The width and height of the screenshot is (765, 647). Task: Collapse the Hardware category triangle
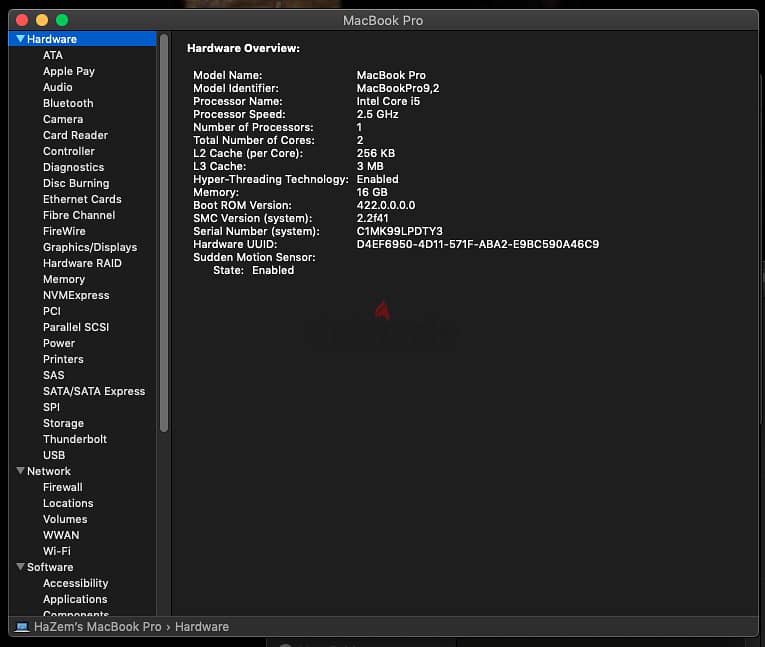pos(20,39)
